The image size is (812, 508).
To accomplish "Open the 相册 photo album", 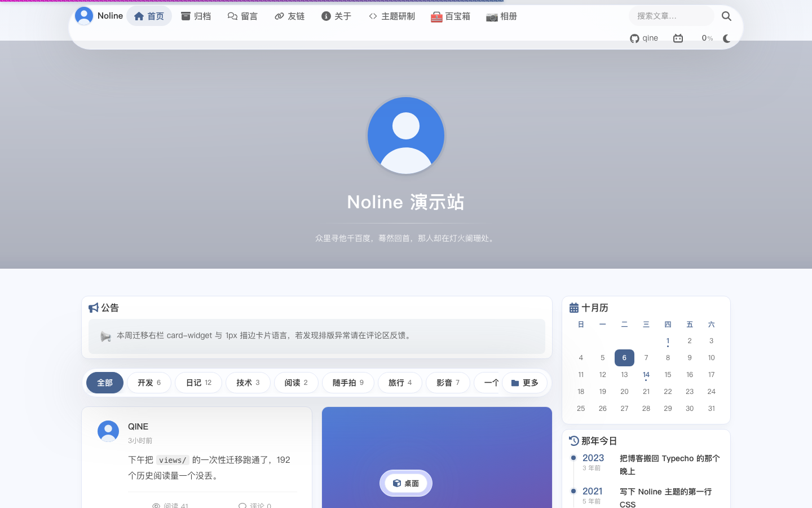I will (x=501, y=16).
